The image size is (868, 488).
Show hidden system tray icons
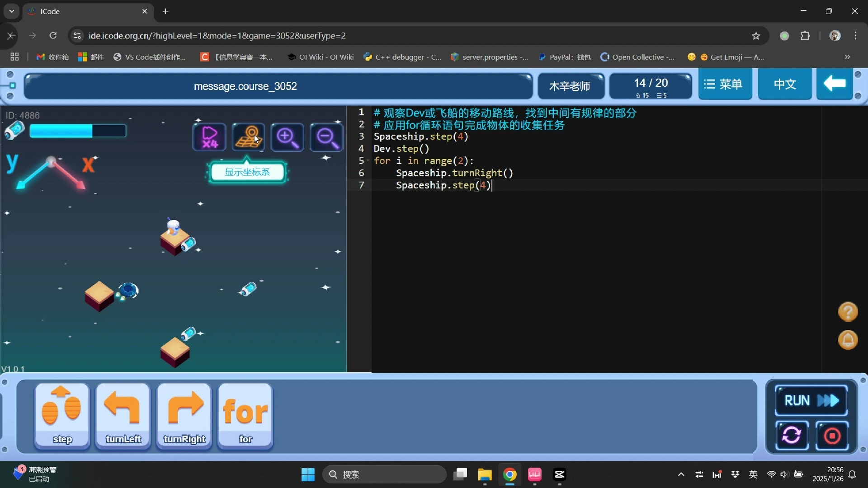pos(681,474)
